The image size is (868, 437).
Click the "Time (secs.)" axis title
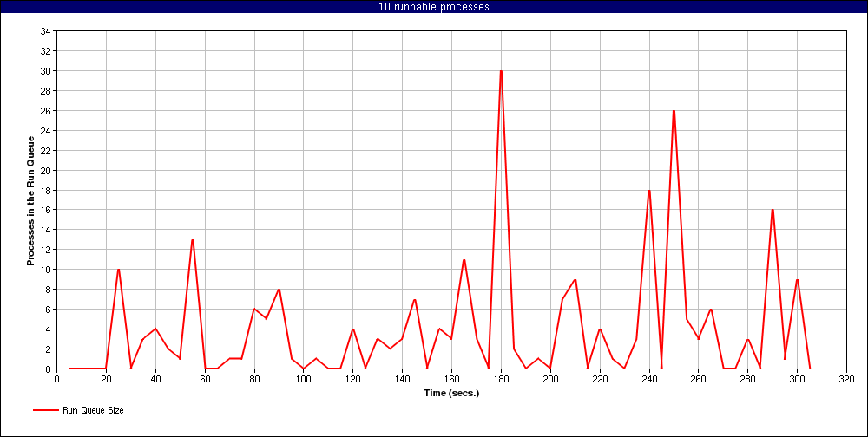click(451, 394)
